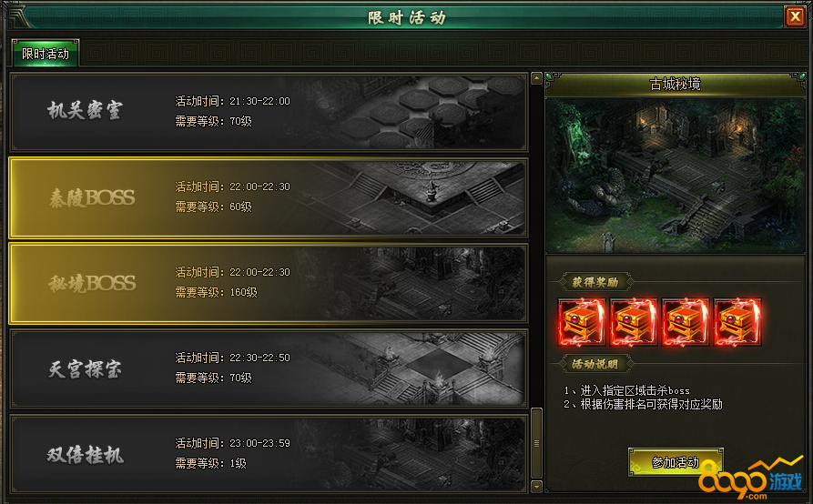The height and width of the screenshot is (504, 813).
Task: Click the second treasure chest reward icon
Action: (634, 322)
